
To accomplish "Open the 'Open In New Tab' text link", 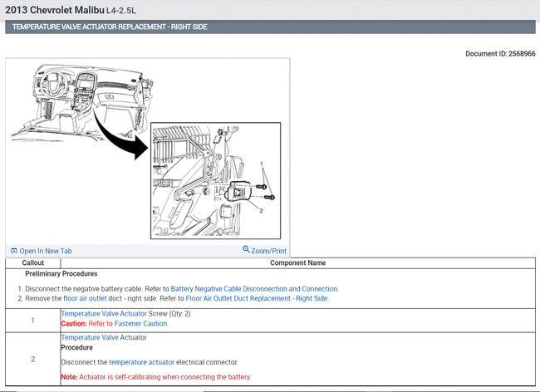I will [x=46, y=251].
